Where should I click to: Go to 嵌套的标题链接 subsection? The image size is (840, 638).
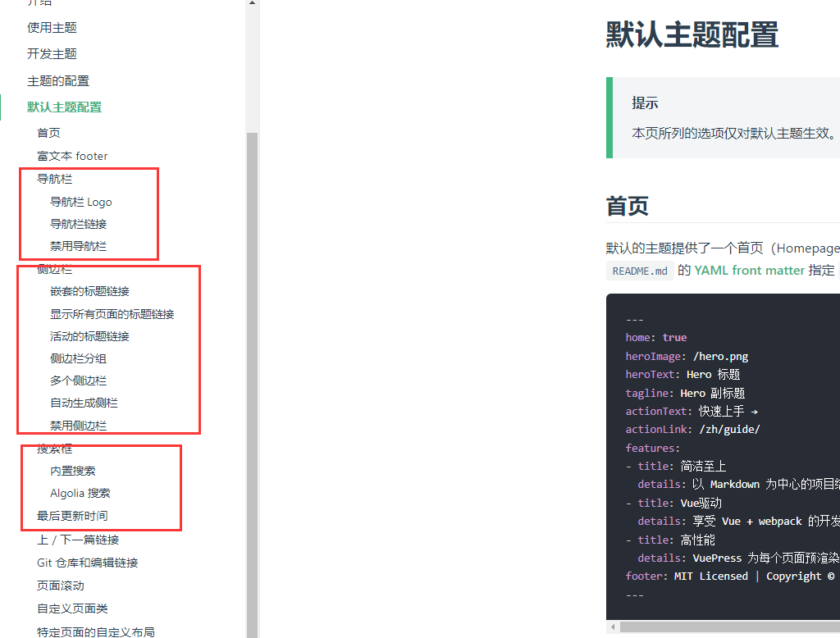click(89, 291)
